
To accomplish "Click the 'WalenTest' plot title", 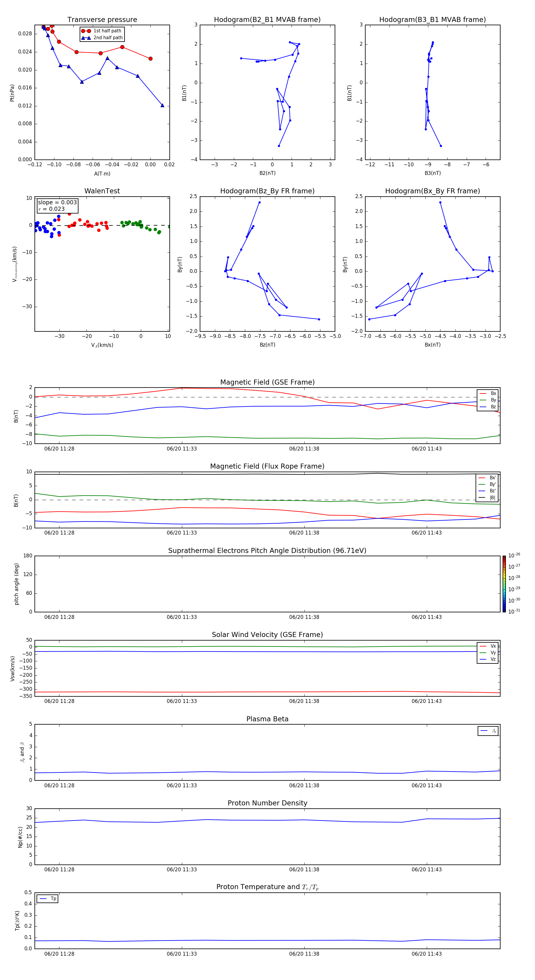I will pos(102,191).
